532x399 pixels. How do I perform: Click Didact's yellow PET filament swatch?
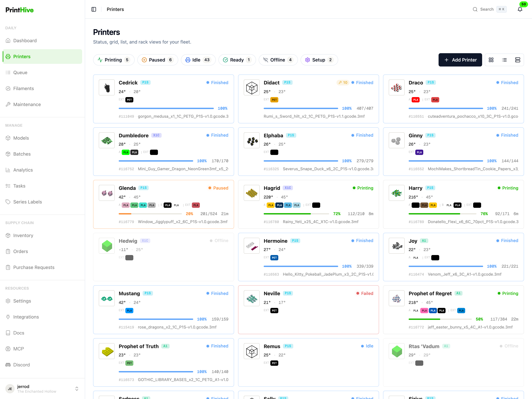coord(274,100)
